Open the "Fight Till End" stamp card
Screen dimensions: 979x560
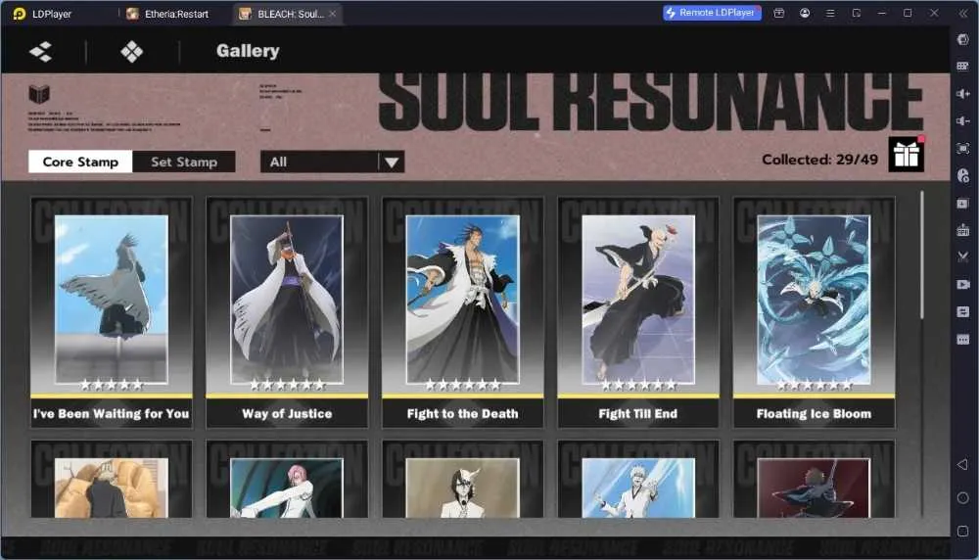pyautogui.click(x=638, y=312)
